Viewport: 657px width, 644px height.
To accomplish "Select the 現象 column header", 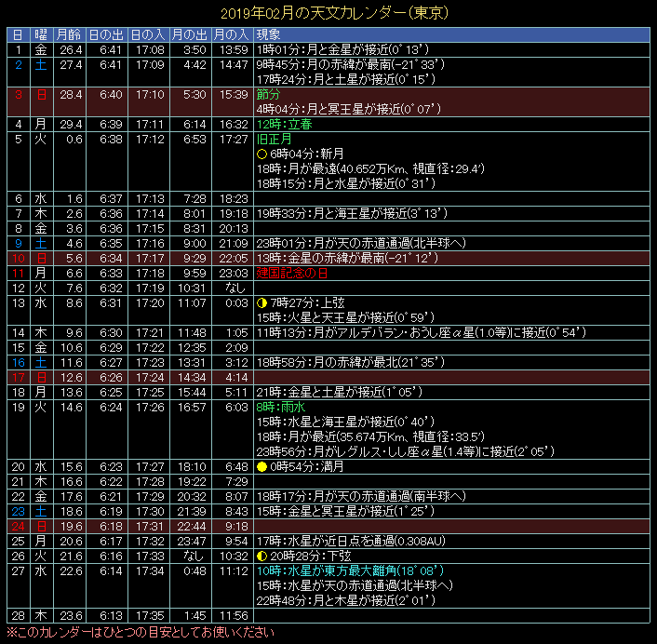I will (268, 34).
